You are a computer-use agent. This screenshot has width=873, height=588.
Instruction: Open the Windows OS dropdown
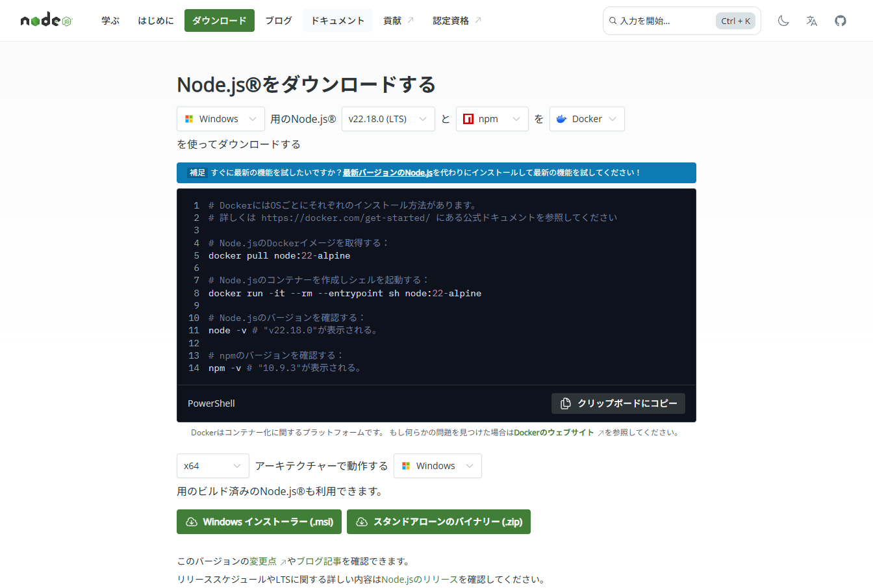coord(221,119)
